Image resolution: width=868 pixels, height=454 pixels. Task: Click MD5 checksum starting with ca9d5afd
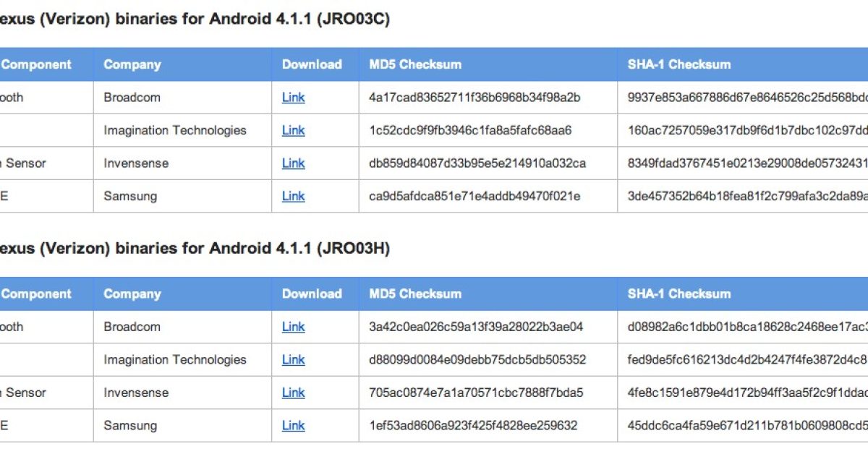click(x=475, y=197)
